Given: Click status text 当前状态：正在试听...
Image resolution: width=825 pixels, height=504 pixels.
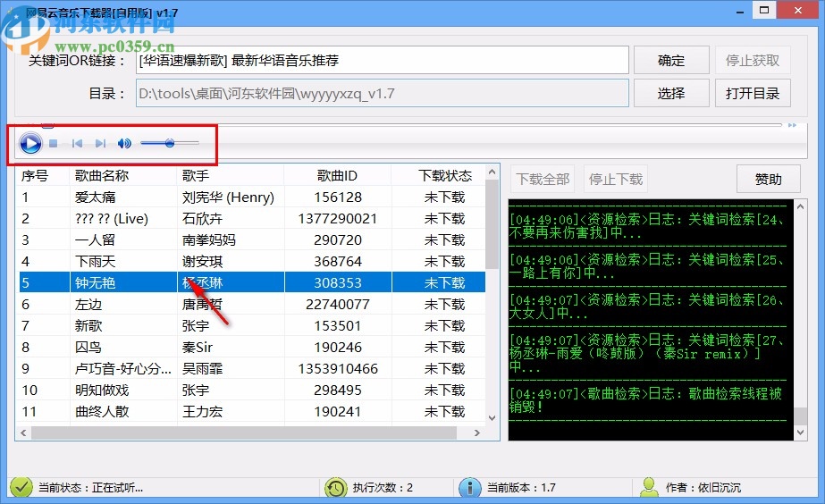Looking at the screenshot, I should 90,488.
